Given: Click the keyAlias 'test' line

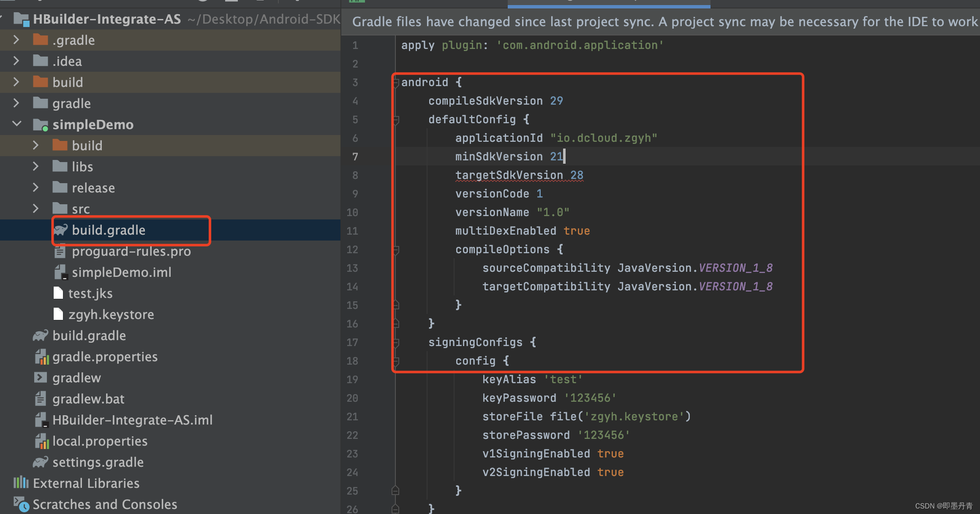Looking at the screenshot, I should click(x=532, y=379).
